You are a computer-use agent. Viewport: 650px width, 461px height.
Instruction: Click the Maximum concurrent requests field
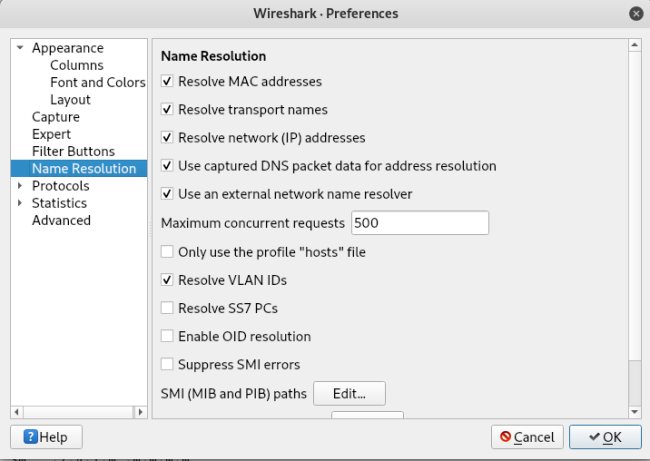tap(418, 223)
